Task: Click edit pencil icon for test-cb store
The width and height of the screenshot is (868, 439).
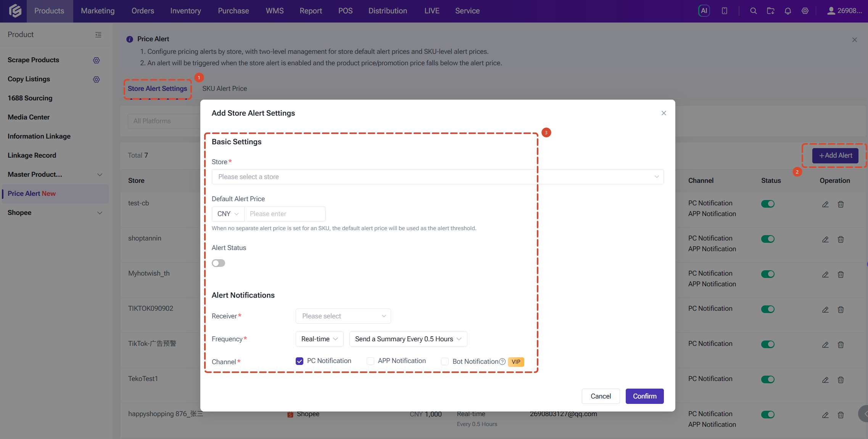Action: click(x=825, y=204)
